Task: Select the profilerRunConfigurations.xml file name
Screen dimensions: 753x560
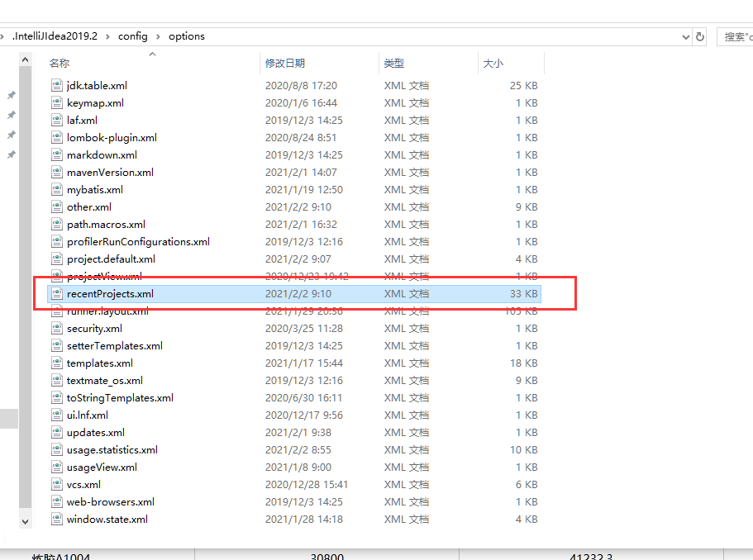Action: tap(138, 241)
